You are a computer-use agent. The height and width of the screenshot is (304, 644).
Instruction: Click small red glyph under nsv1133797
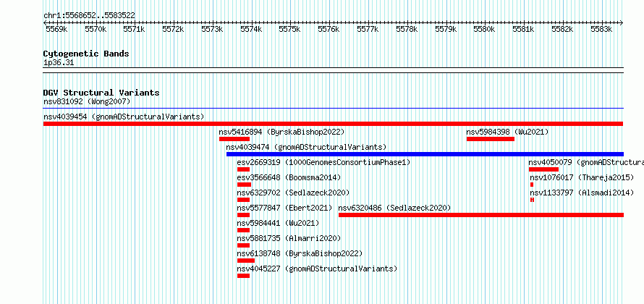coord(532,200)
